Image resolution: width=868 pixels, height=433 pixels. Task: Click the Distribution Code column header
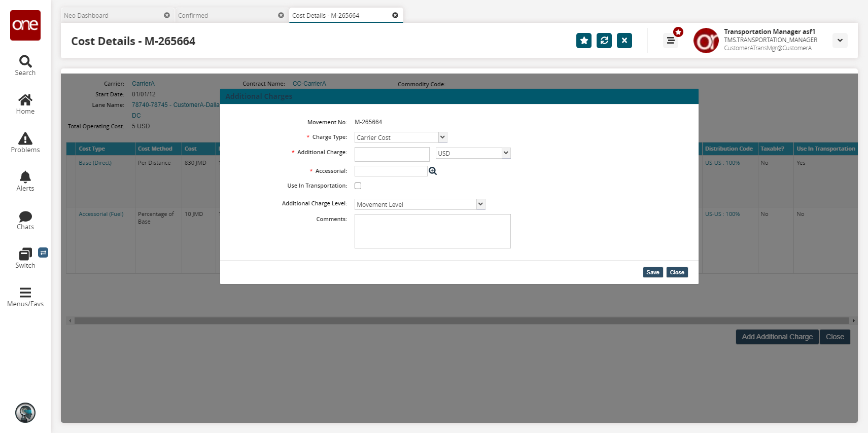pyautogui.click(x=729, y=149)
